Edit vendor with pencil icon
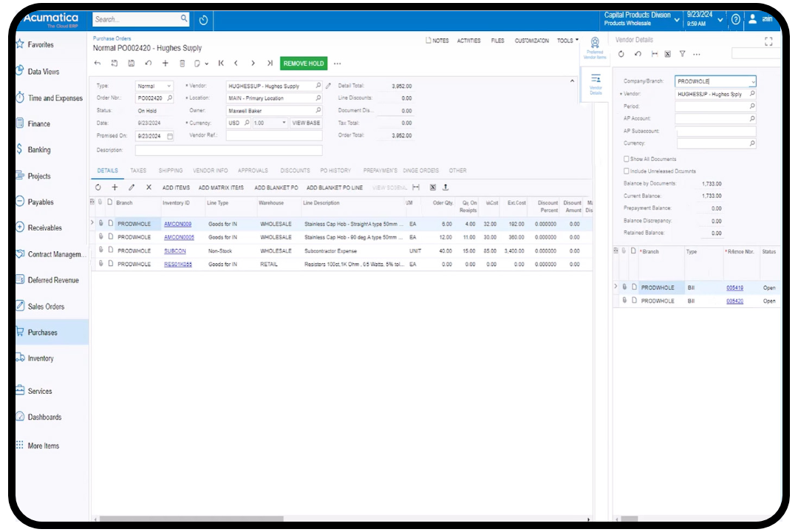The height and width of the screenshot is (532, 798). pyautogui.click(x=328, y=86)
